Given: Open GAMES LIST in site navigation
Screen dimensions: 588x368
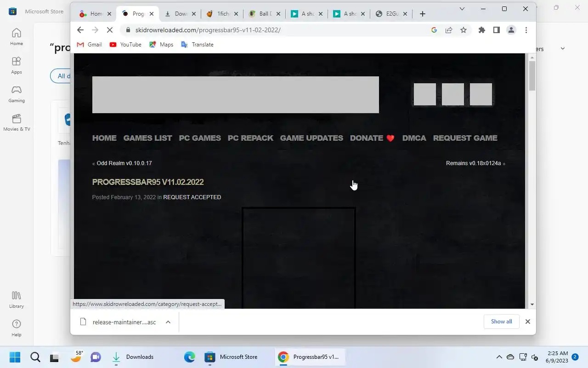Looking at the screenshot, I should (147, 138).
